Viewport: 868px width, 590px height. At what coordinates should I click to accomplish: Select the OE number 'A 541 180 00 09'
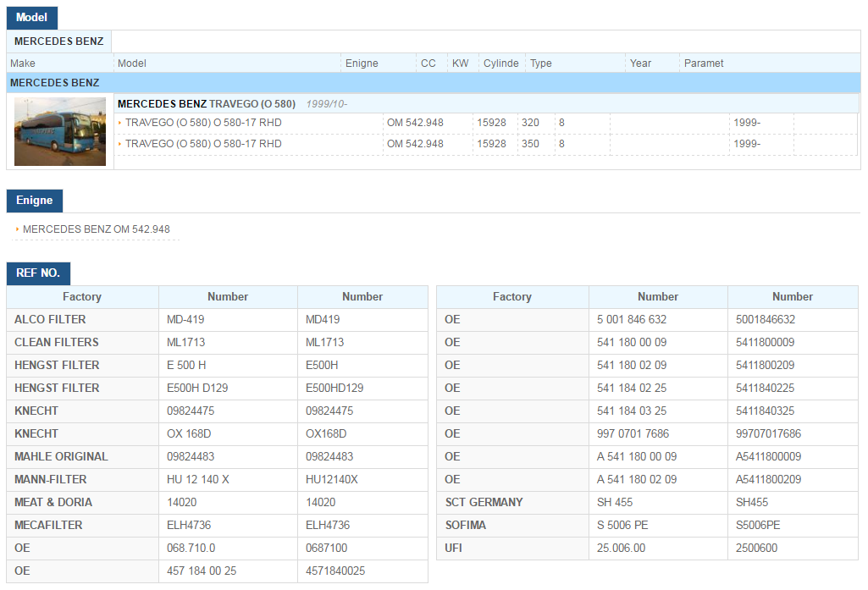(x=637, y=456)
